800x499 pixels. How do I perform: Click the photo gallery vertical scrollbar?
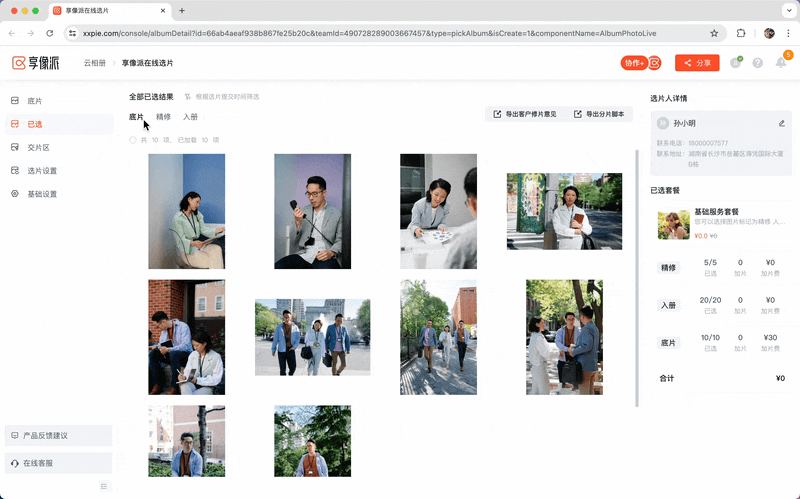(x=637, y=280)
